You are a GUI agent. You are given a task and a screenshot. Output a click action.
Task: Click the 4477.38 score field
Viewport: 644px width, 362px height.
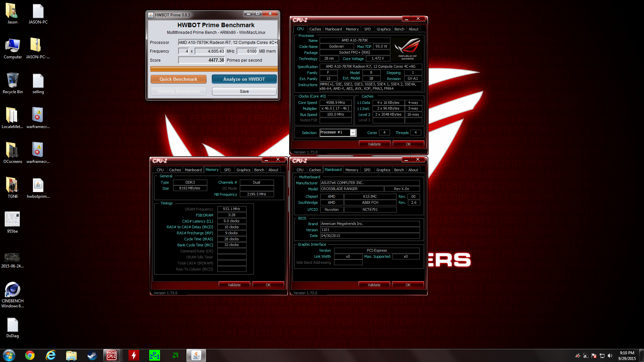coord(201,60)
